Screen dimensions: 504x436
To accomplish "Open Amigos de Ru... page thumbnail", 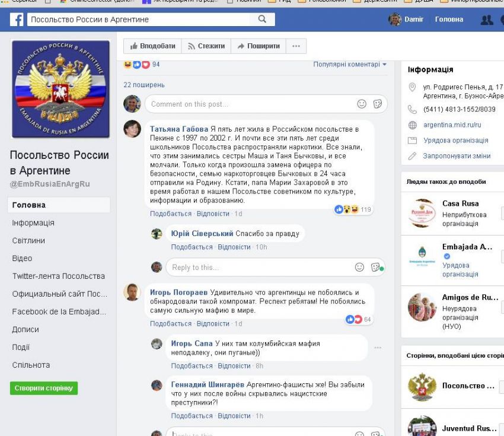I will [422, 307].
